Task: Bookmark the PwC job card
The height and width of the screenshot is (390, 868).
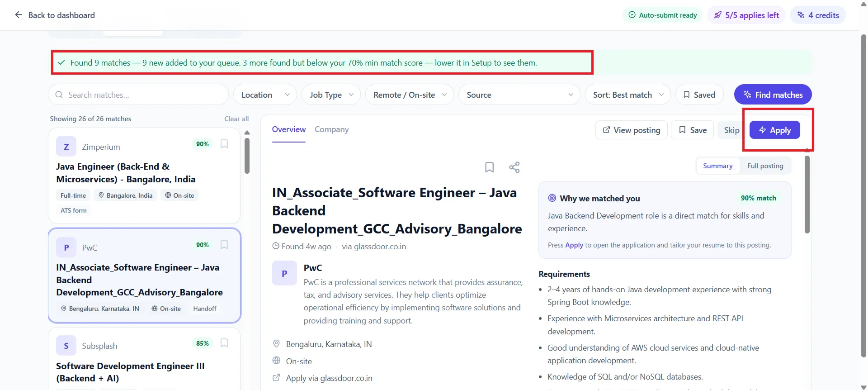Action: click(x=224, y=245)
